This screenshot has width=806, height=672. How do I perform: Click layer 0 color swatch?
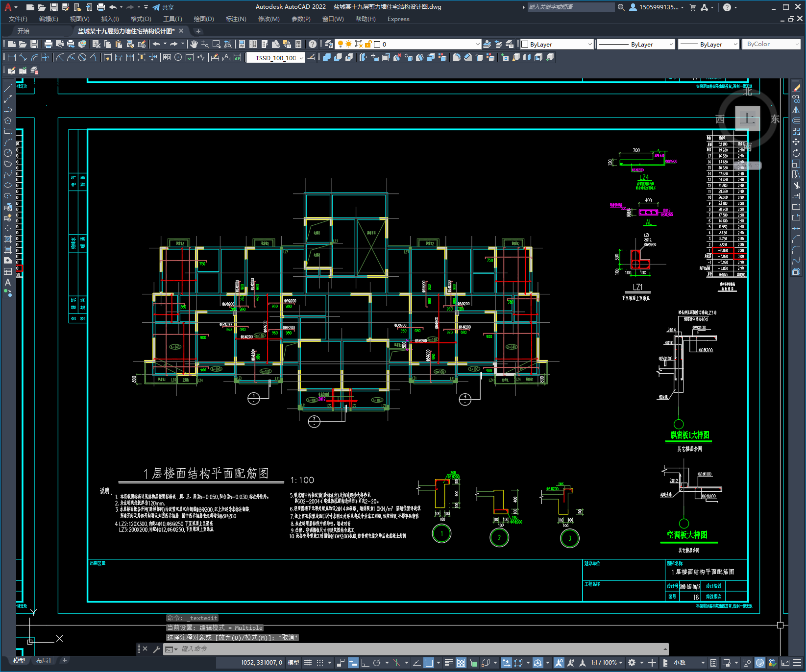[377, 44]
